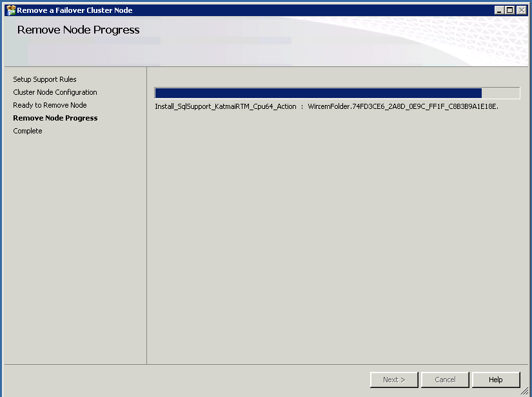
Task: Select the Complete step in sidebar
Action: point(28,131)
